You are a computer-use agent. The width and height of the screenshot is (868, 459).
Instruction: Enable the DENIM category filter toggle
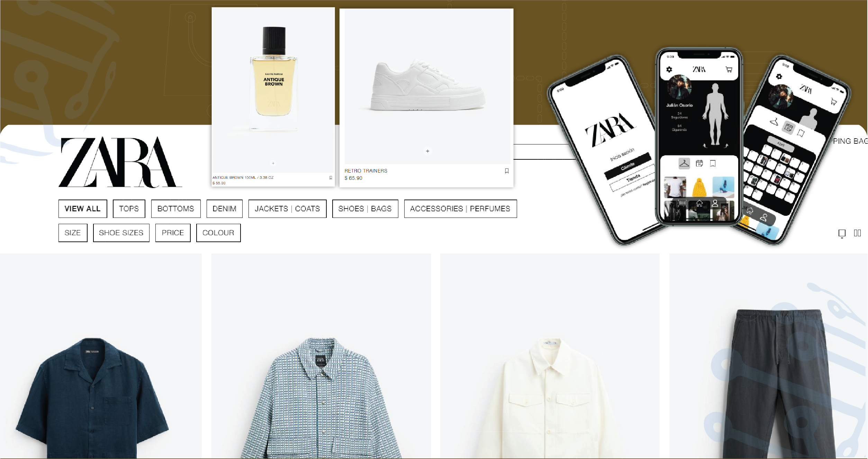point(225,209)
